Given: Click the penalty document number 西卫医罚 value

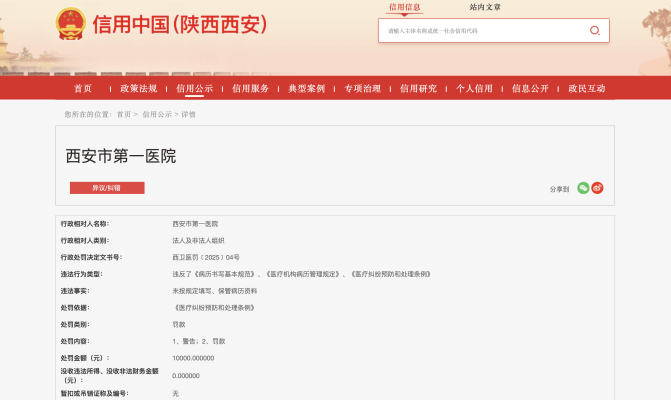Looking at the screenshot, I should (206, 257).
